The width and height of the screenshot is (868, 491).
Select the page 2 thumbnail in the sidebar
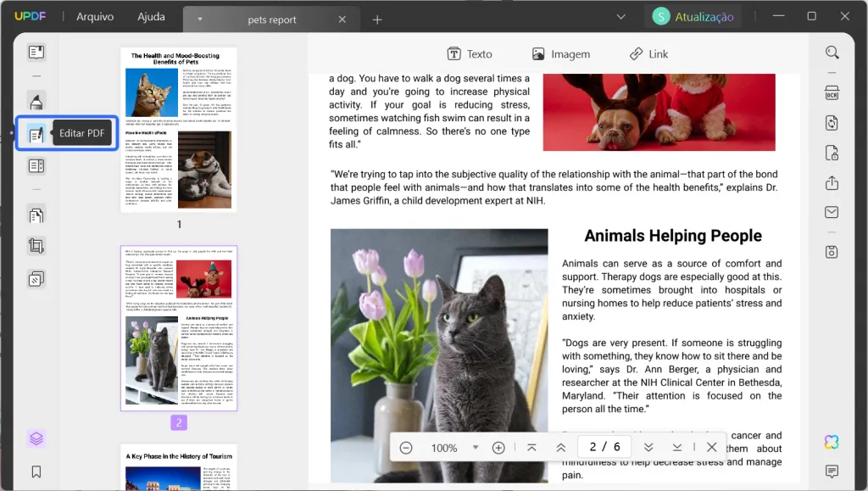coord(178,328)
